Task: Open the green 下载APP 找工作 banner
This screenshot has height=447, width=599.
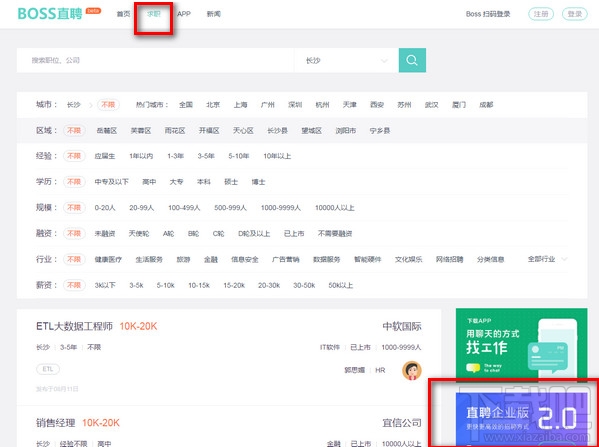Action: pos(521,345)
